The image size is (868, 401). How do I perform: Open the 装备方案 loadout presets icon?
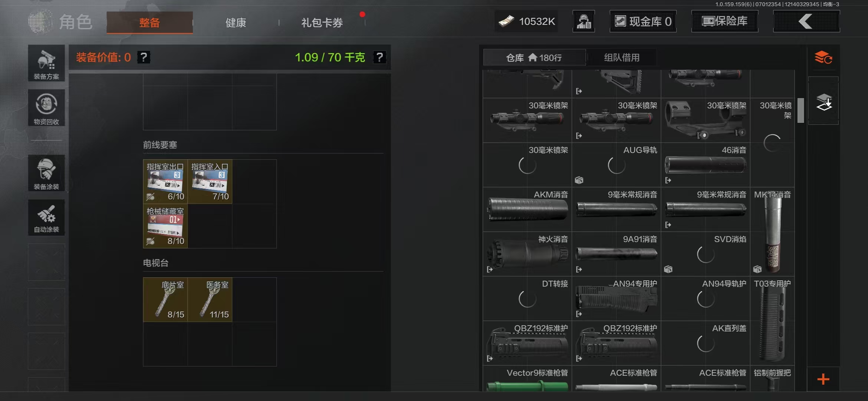[46, 63]
